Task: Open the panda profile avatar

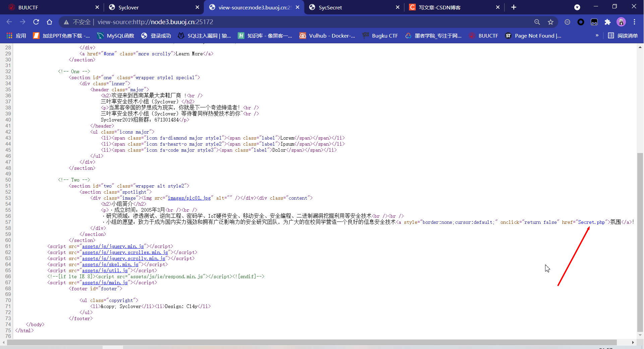Action: (621, 22)
